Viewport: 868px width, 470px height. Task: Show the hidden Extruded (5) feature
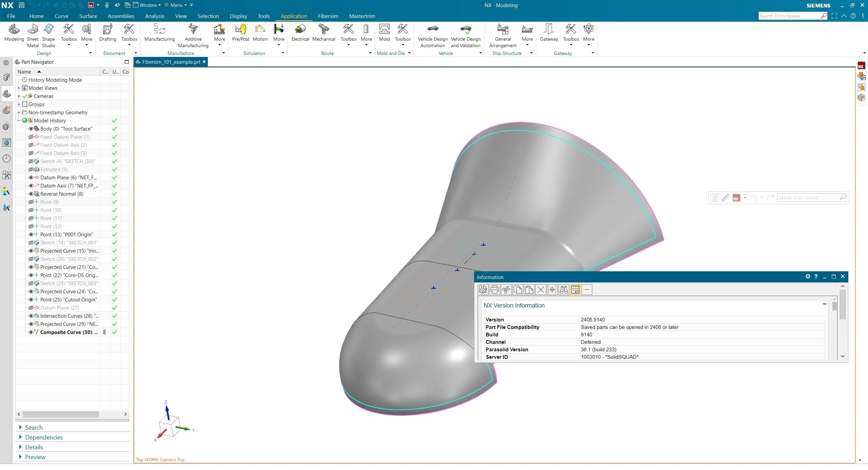click(31, 170)
